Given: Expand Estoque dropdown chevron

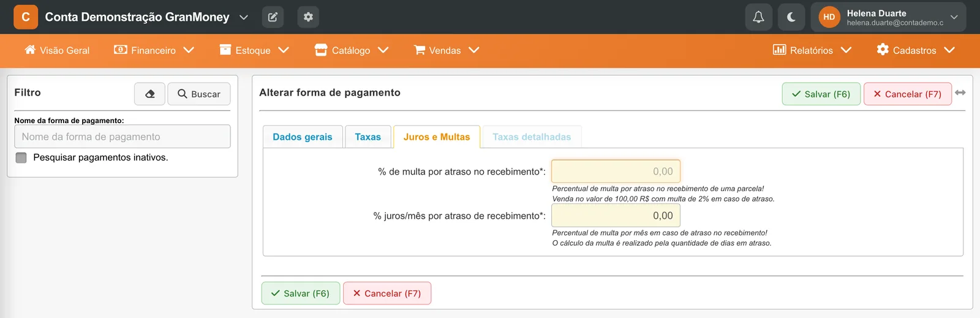Looking at the screenshot, I should tap(284, 50).
